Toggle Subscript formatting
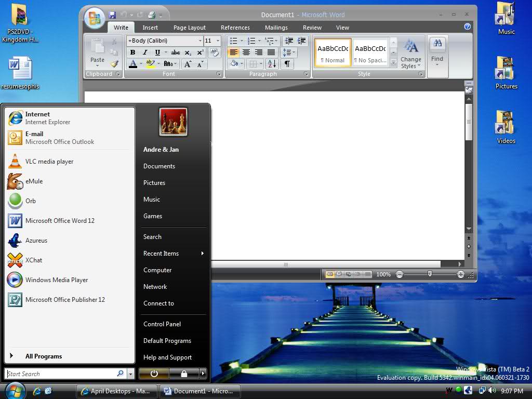Image resolution: width=532 pixels, height=399 pixels. [188, 52]
